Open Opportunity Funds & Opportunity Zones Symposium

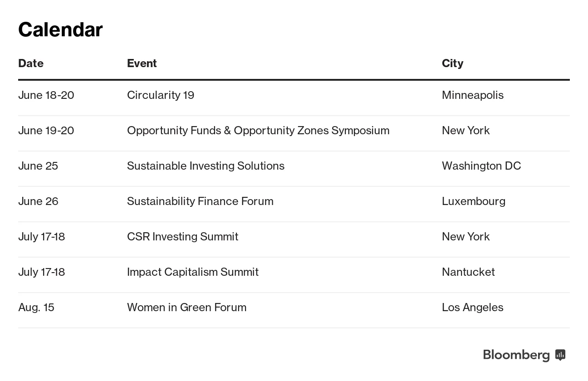(258, 130)
